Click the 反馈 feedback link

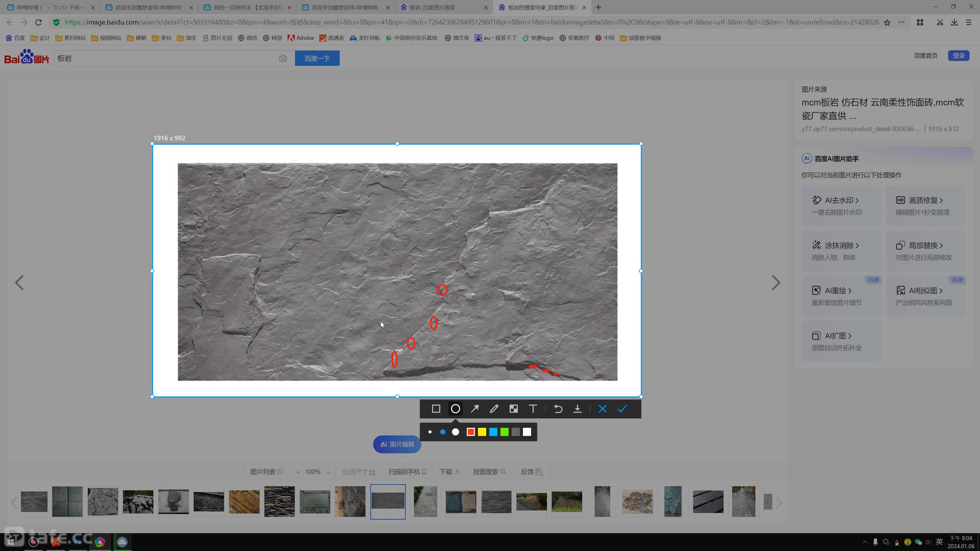[532, 472]
